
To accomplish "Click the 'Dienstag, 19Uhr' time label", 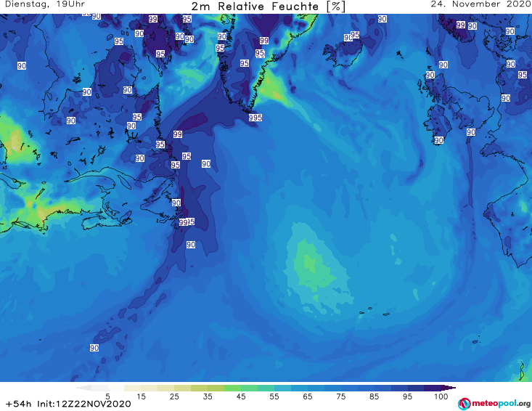I will point(45,4).
